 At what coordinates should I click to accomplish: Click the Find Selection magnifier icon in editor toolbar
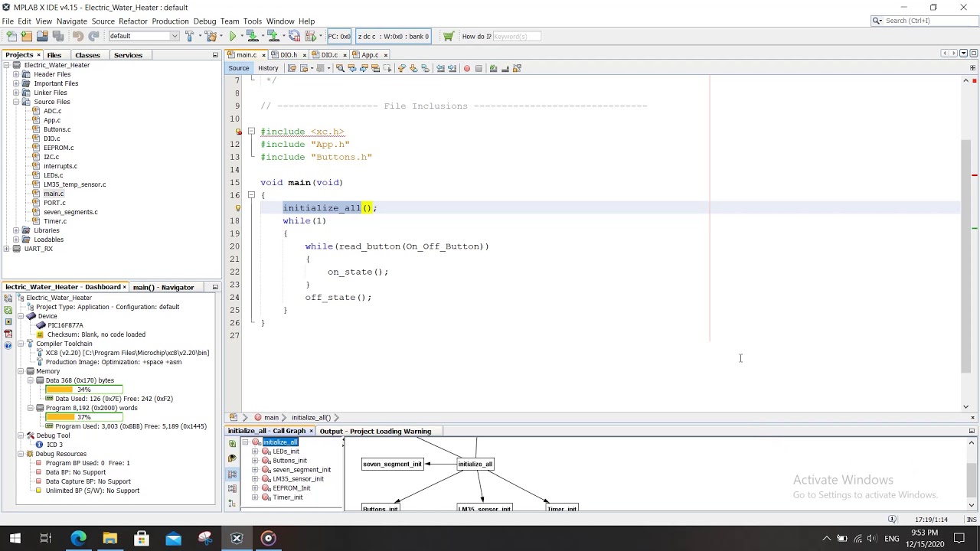coord(340,68)
